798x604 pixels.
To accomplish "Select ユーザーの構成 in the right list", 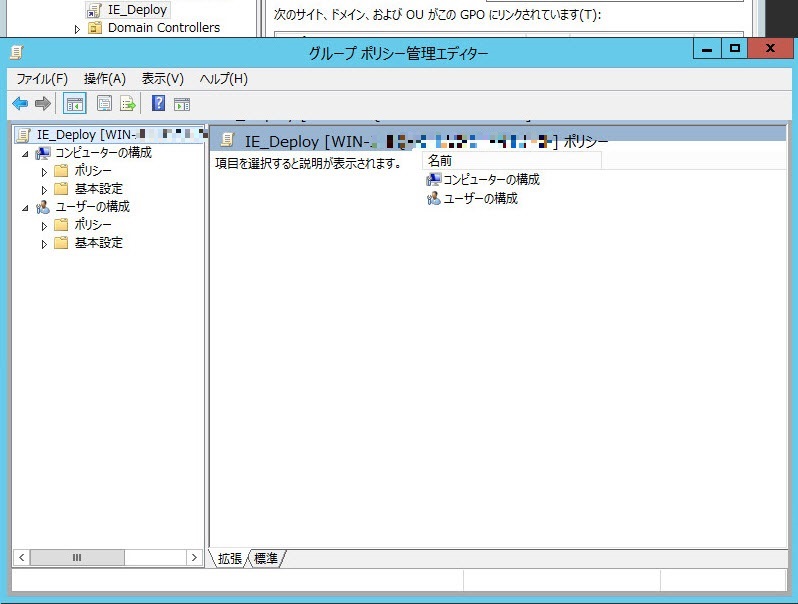I will [480, 198].
